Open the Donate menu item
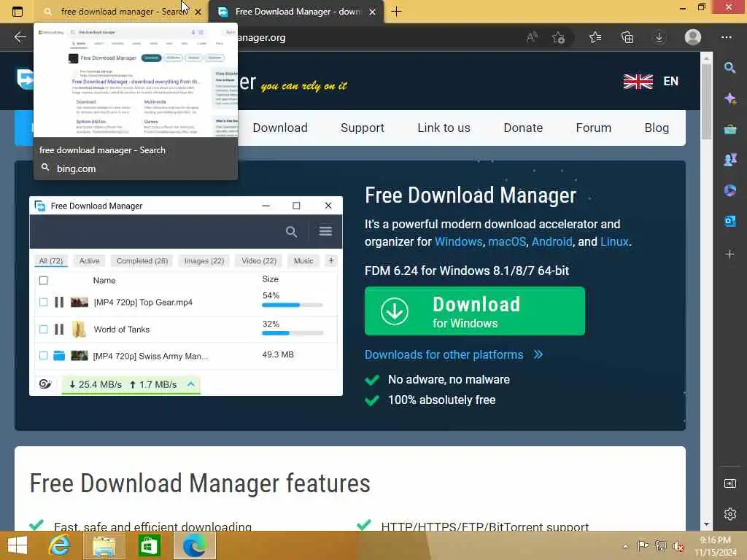This screenshot has height=560, width=747. tap(523, 128)
